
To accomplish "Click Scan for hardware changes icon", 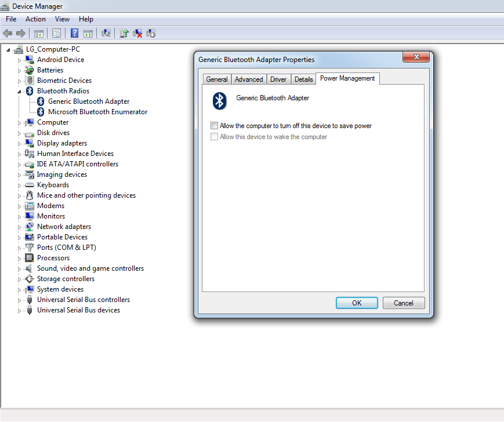I will [106, 33].
